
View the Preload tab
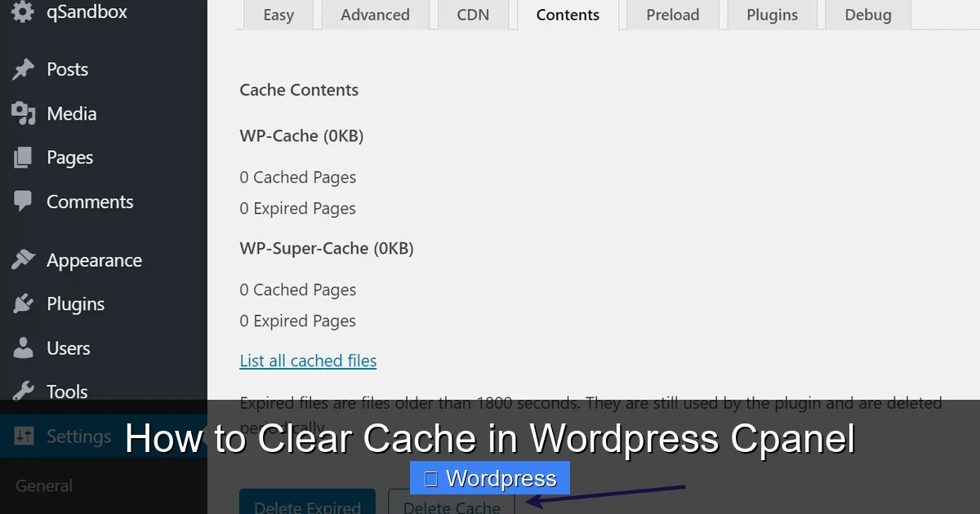(x=672, y=15)
